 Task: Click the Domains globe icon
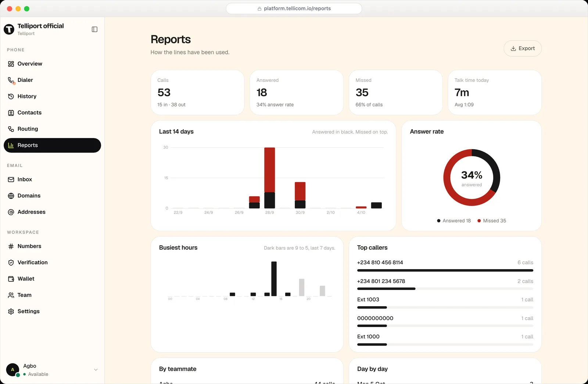pos(11,196)
